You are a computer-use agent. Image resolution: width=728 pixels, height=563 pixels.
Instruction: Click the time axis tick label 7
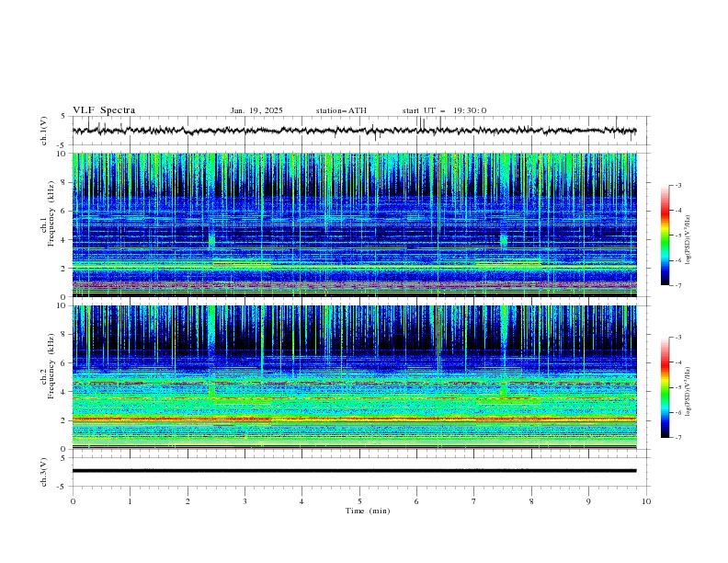pyautogui.click(x=474, y=501)
